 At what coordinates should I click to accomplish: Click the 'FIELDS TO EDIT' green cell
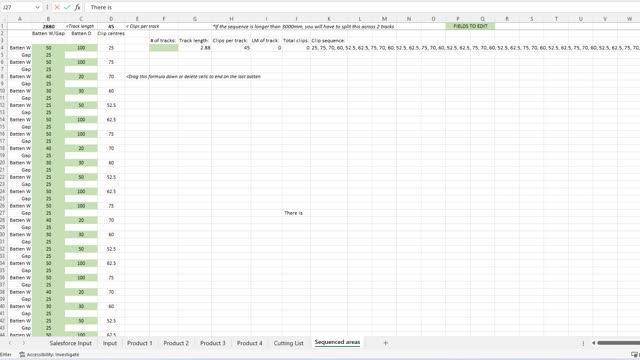(x=470, y=26)
